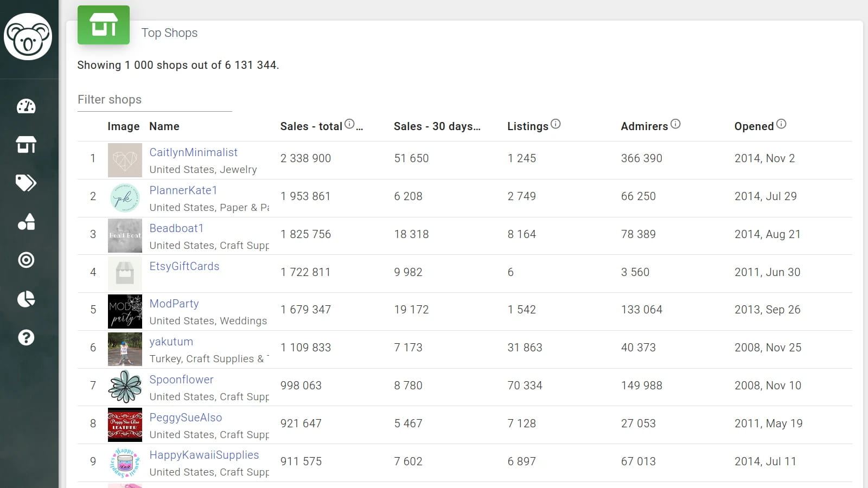Click EtsyGiftCards placeholder thumbnail

[125, 274]
